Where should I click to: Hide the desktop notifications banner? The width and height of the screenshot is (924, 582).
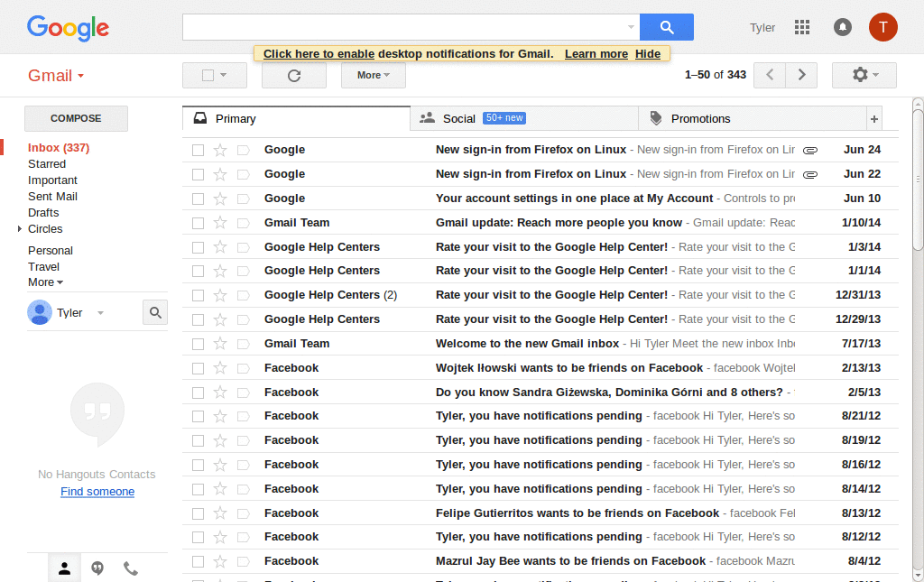[648, 53]
